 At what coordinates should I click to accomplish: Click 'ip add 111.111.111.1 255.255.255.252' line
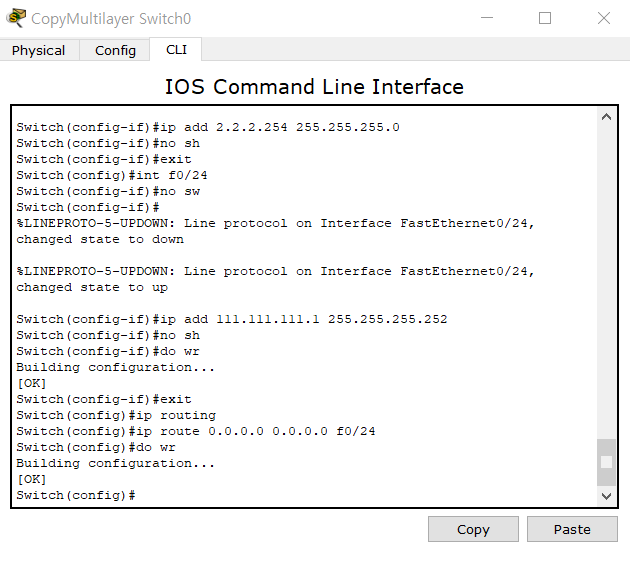coord(232,319)
